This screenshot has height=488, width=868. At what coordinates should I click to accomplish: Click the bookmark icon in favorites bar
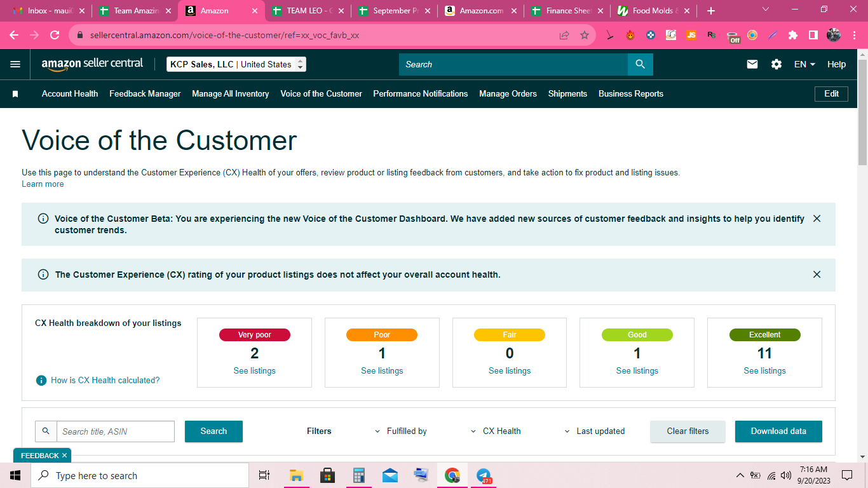tap(15, 94)
